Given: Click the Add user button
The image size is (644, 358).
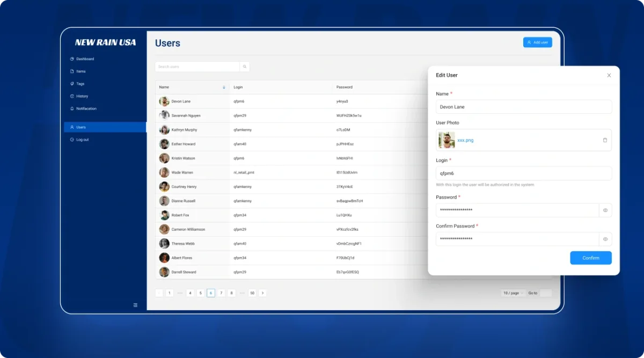Looking at the screenshot, I should pos(538,42).
